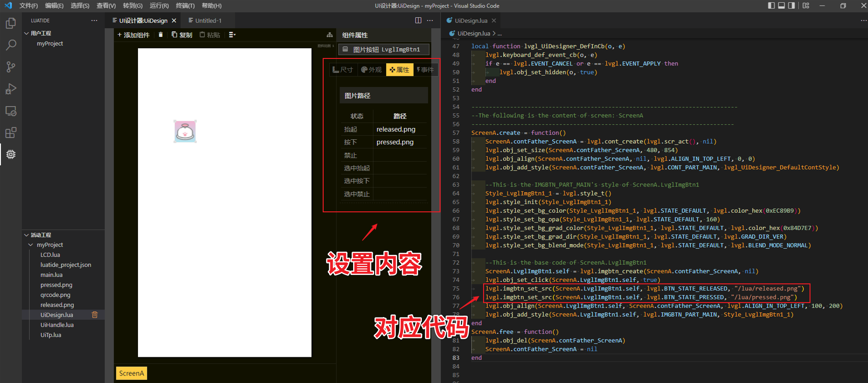Collapse the myProject folder under 活动工程
This screenshot has width=868, height=383.
tap(31, 245)
